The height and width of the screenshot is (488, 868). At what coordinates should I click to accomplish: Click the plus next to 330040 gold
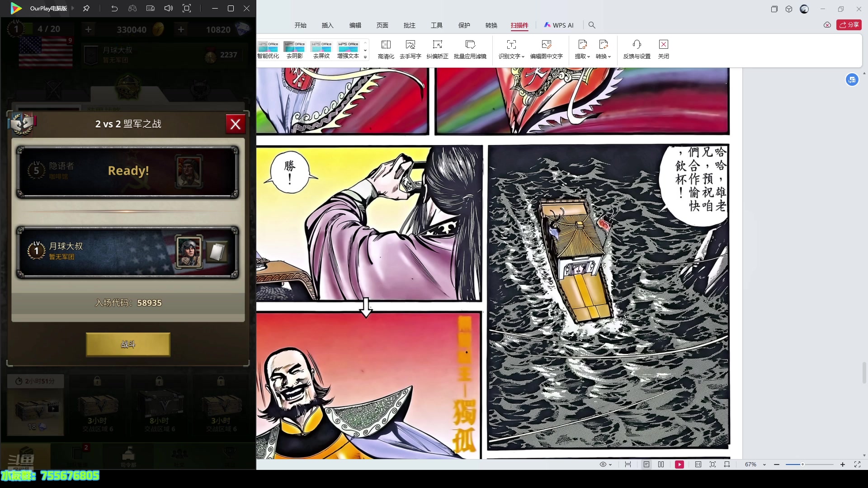[88, 29]
